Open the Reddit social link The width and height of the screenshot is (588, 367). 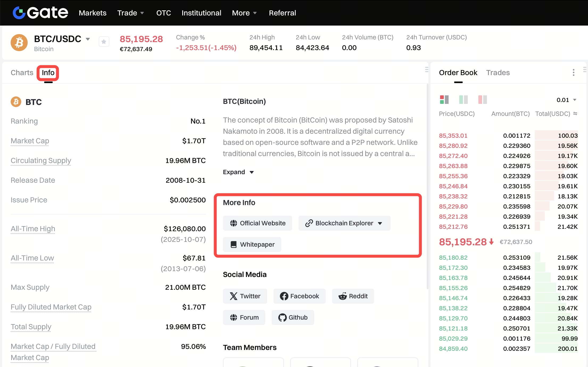coord(353,296)
